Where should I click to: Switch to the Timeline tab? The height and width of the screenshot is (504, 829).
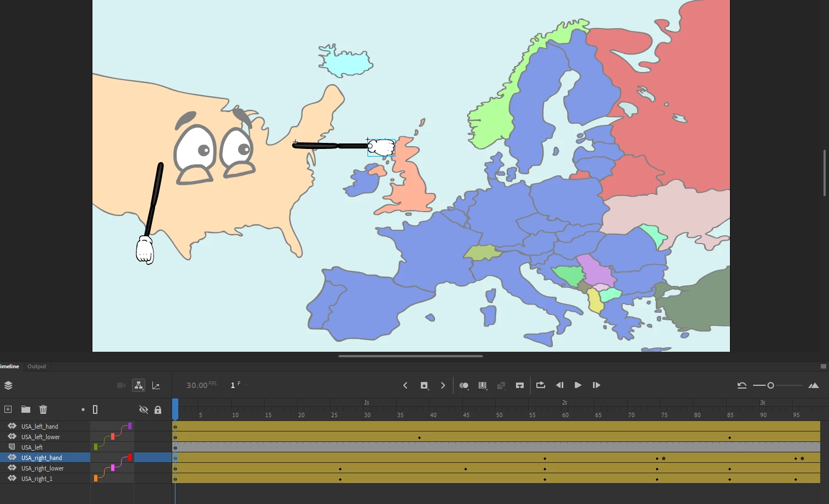tap(9, 366)
